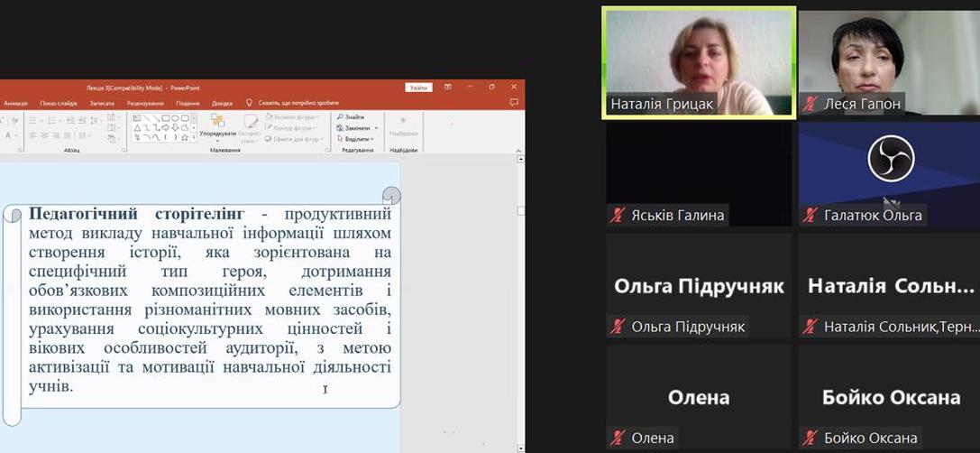Select Ольга Підручняк's participant tile
The height and width of the screenshot is (453, 980).
click(x=699, y=285)
